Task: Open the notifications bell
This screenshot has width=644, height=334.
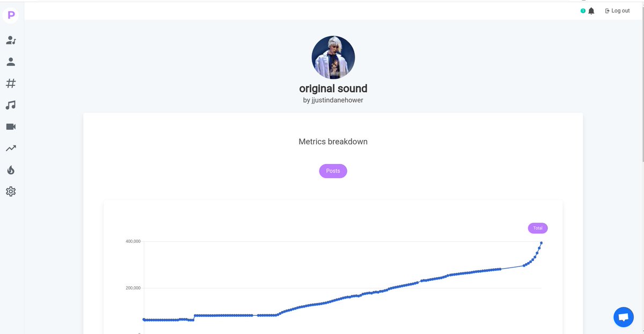Action: point(591,11)
